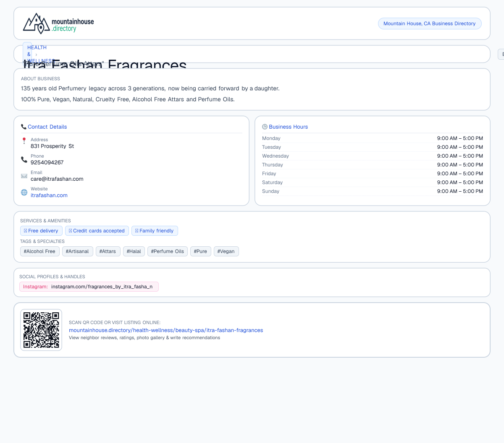Click the Monday hours row
This screenshot has height=443, width=504.
[373, 138]
